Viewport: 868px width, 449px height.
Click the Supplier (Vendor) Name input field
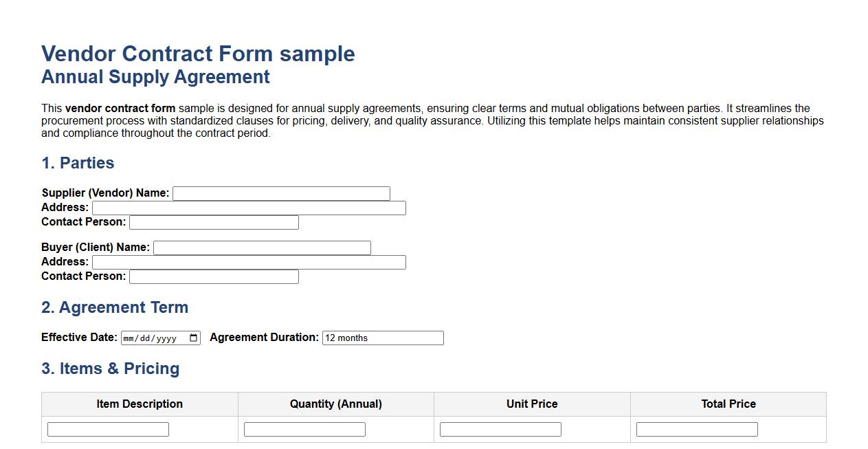pos(280,193)
